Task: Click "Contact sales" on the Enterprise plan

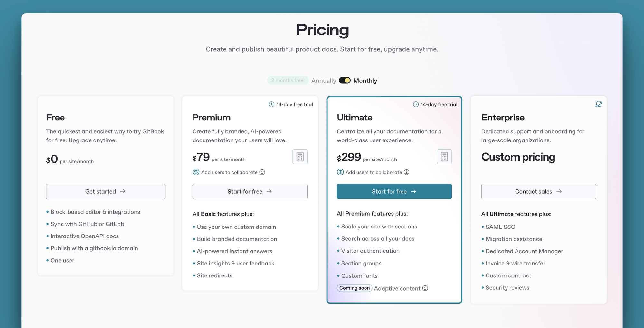Action: [x=538, y=191]
